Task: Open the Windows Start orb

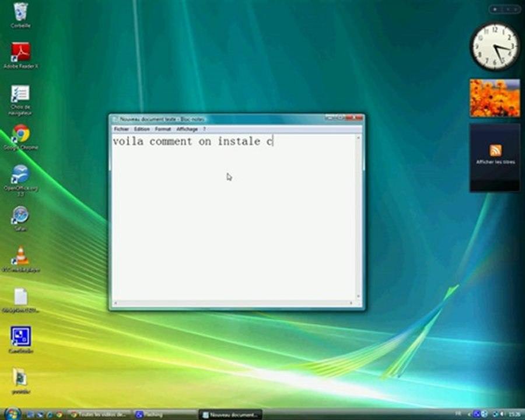Action: click(x=13, y=414)
